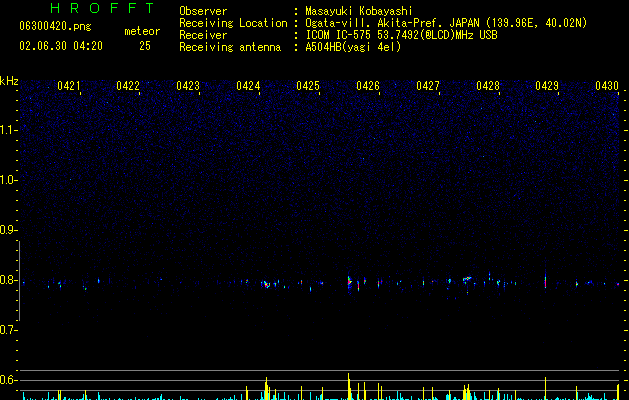629x400 pixels.
Task: Click the date stamp 02.06.30 04:20
Action: [61, 46]
